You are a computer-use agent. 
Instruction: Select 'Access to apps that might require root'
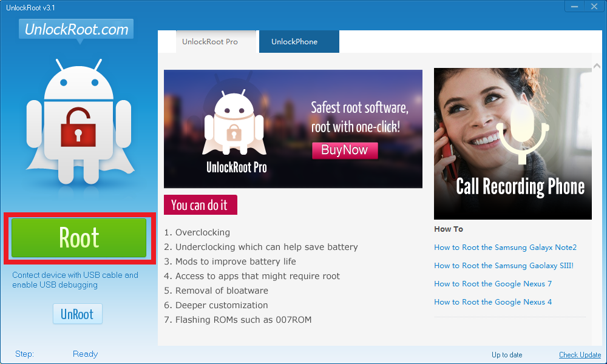coord(252,276)
